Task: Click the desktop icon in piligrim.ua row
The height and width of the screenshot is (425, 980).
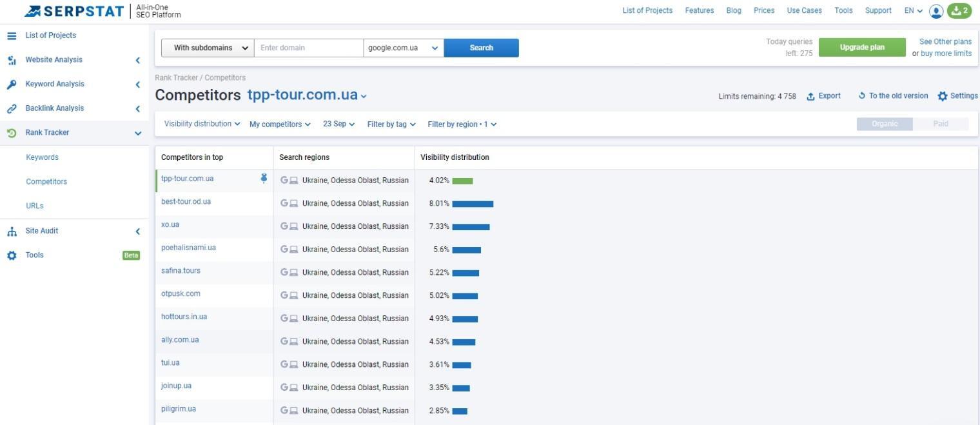Action: 294,411
